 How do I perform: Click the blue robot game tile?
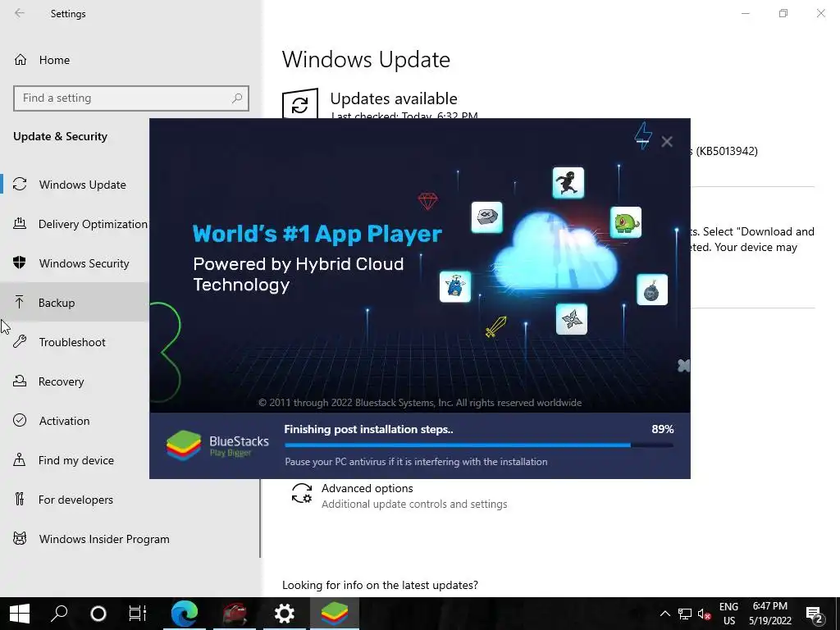[x=455, y=286]
